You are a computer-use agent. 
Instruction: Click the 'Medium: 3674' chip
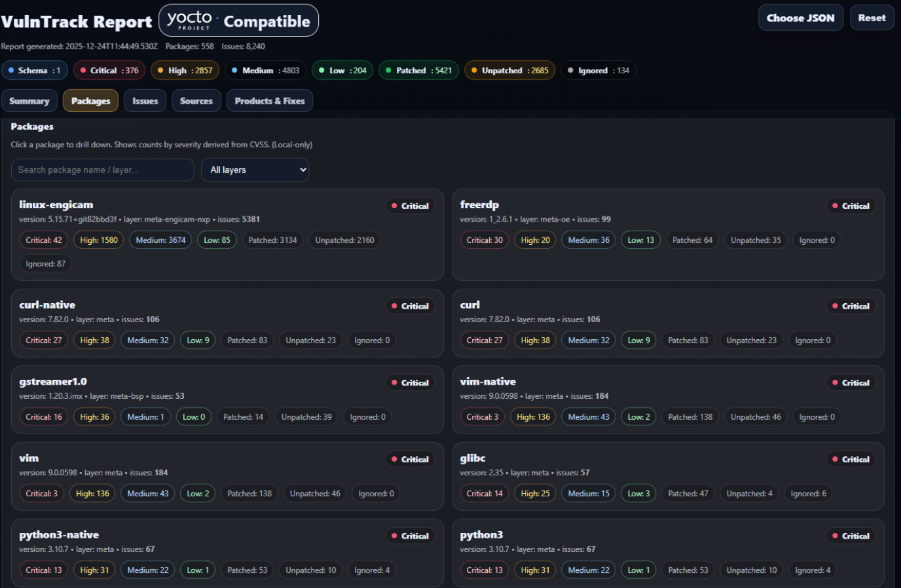point(160,240)
